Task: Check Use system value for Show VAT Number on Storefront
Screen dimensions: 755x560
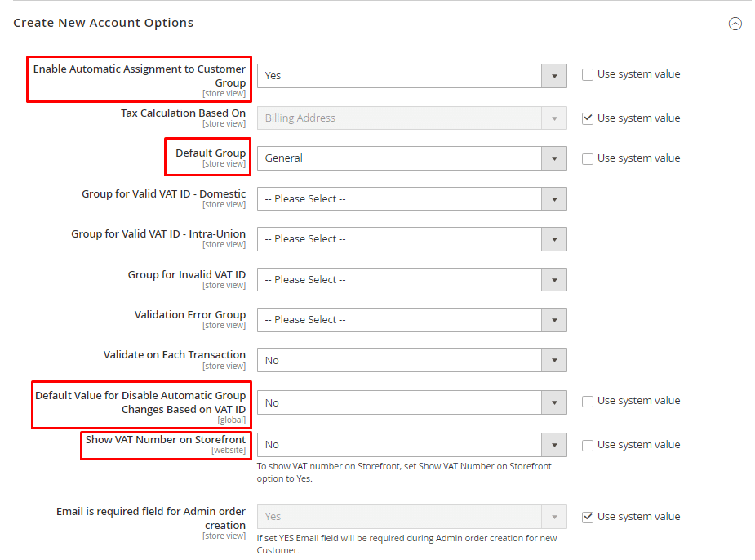Action: point(587,444)
